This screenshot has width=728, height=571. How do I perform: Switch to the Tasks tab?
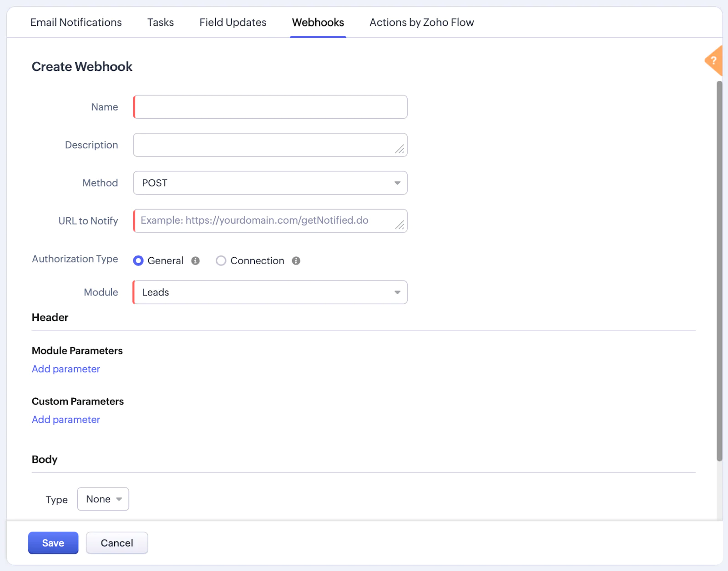(x=160, y=22)
